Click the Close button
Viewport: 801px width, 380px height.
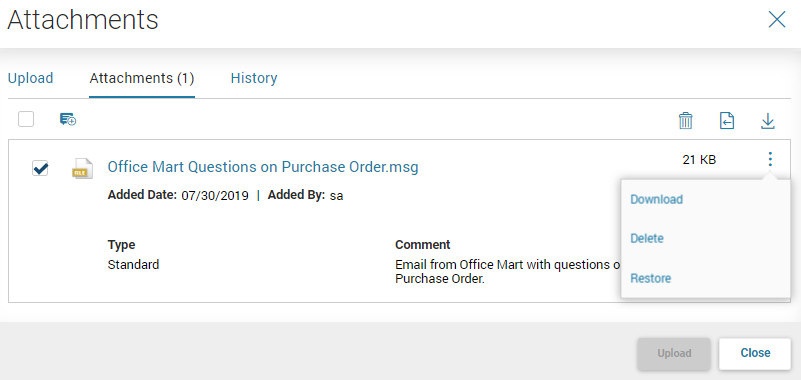755,353
